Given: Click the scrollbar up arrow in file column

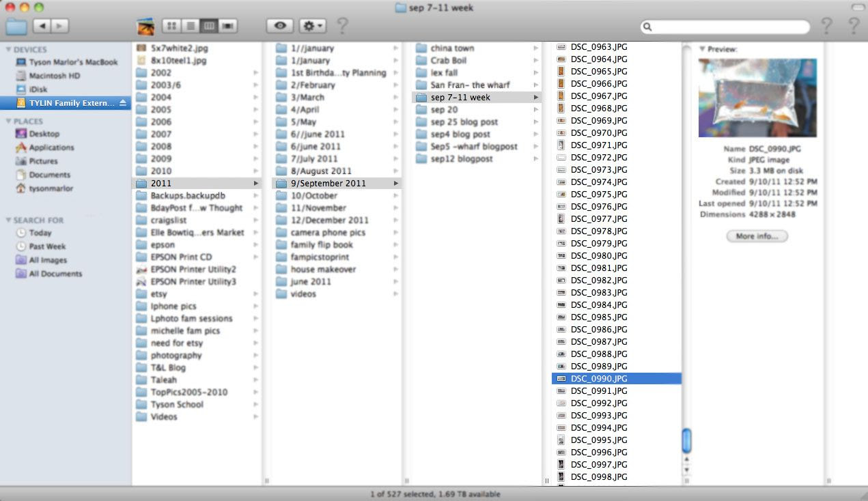Looking at the screenshot, I should click(687, 461).
